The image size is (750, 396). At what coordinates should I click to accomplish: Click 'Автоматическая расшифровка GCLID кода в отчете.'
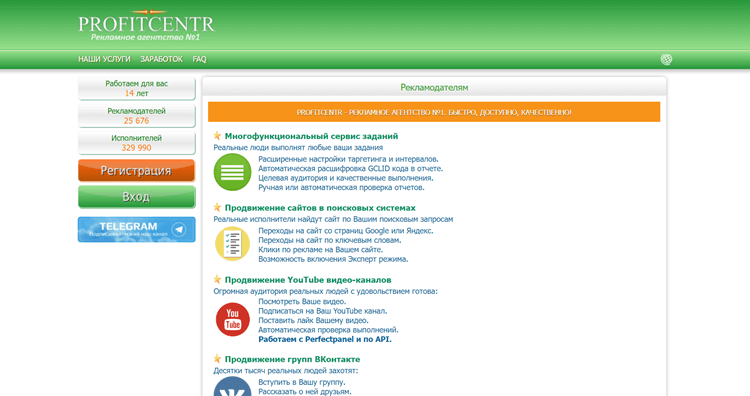351,169
